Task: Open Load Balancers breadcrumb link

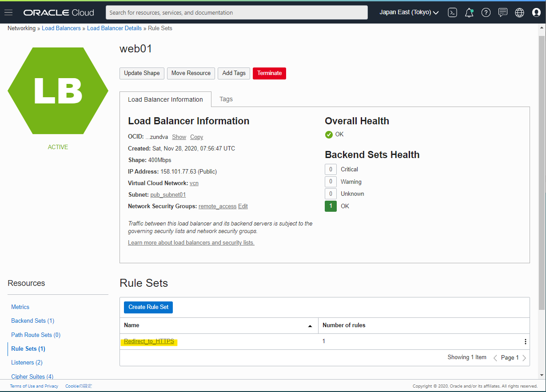Action: pyautogui.click(x=61, y=28)
